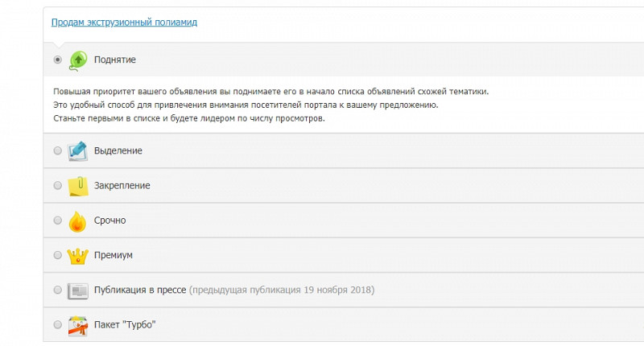
Task: Expand the Закрепление option label
Action: coord(122,186)
